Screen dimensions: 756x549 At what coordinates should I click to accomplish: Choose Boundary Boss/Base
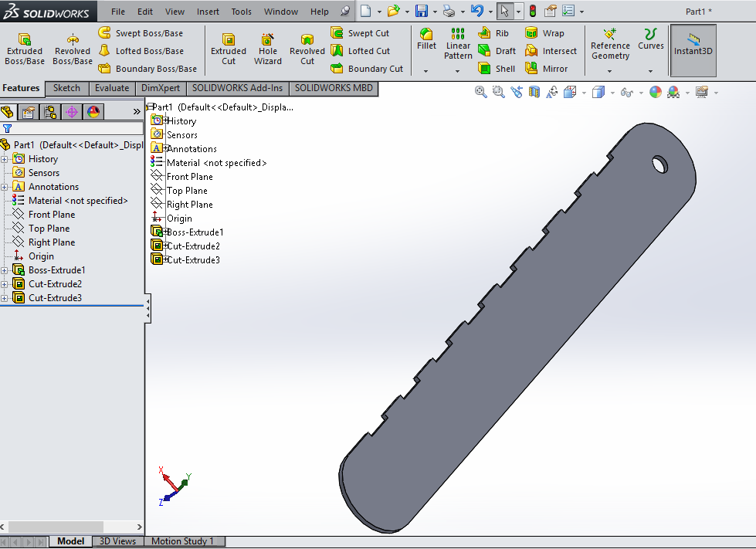pyautogui.click(x=147, y=69)
